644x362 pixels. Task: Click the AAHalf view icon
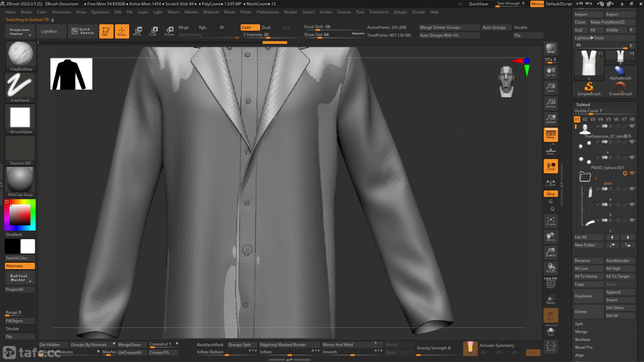click(x=551, y=119)
